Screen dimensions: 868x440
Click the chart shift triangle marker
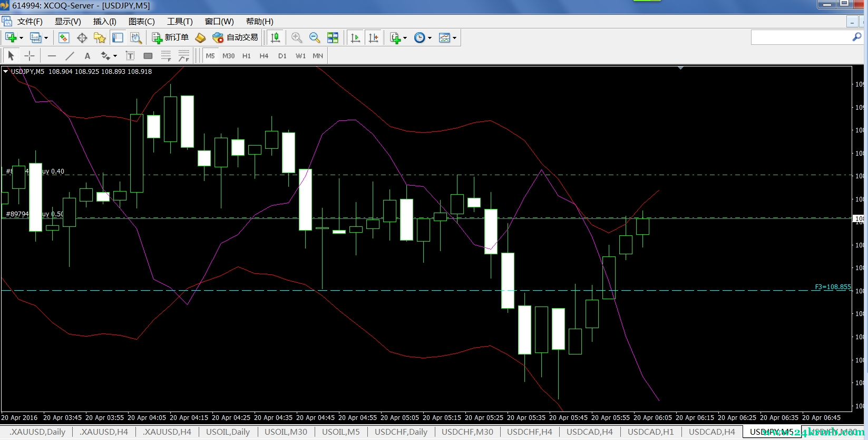point(681,68)
